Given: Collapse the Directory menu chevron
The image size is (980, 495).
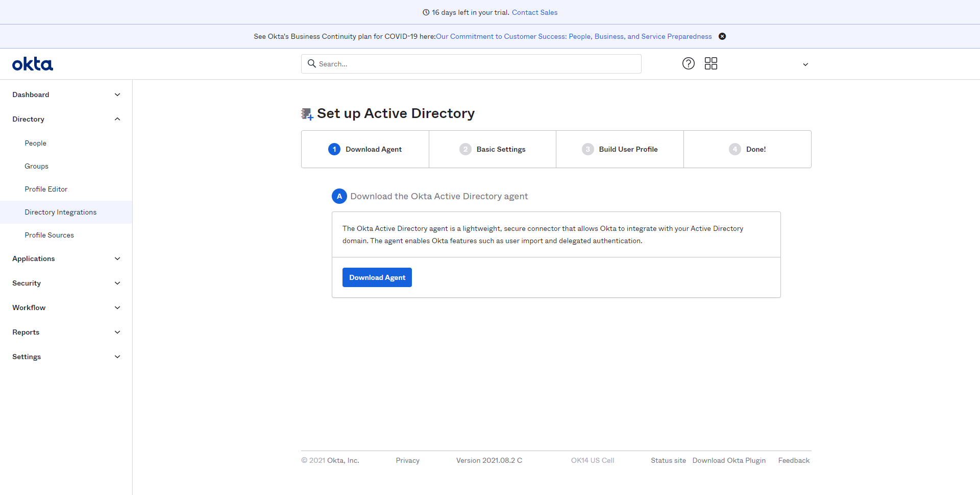Looking at the screenshot, I should click(117, 119).
